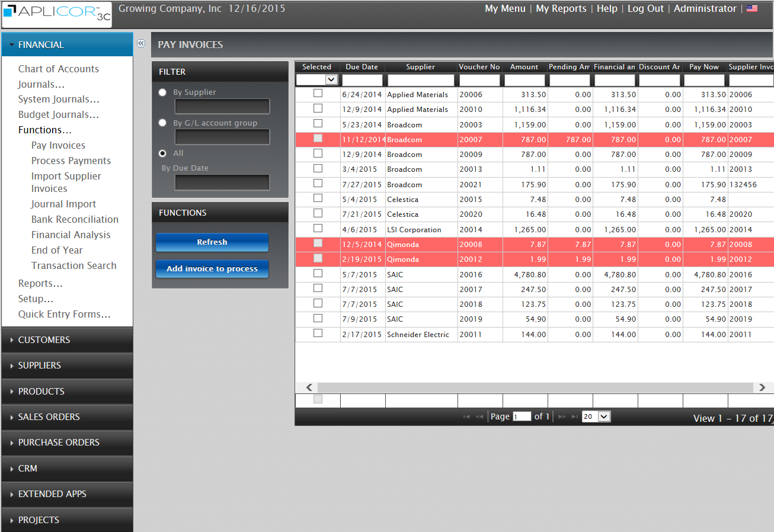Viewport: 774px width, 532px height.
Task: Click the Refresh button
Action: point(212,242)
